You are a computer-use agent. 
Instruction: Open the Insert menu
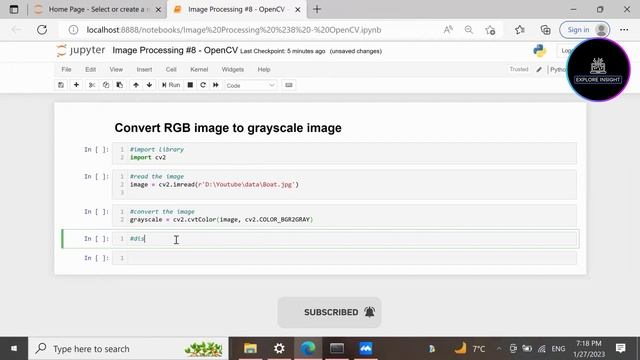[x=144, y=69]
